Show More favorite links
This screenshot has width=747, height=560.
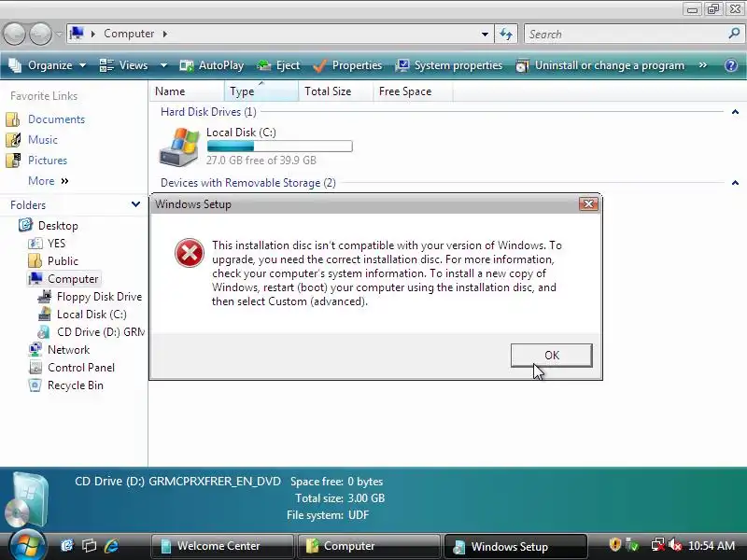[49, 181]
